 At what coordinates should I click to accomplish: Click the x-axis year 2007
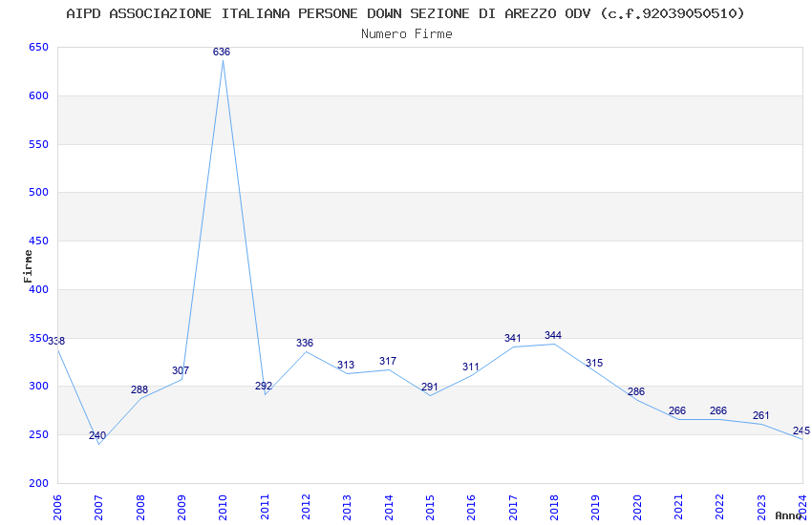coord(98,507)
